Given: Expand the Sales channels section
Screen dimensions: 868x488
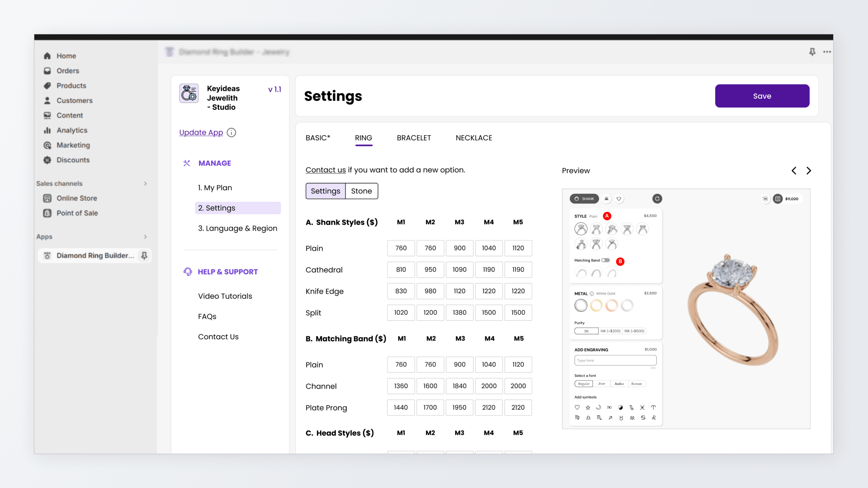Looking at the screenshot, I should (x=145, y=183).
